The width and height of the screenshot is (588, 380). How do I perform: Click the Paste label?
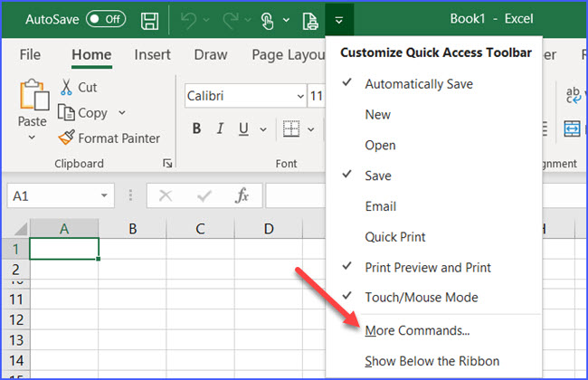pos(33,121)
